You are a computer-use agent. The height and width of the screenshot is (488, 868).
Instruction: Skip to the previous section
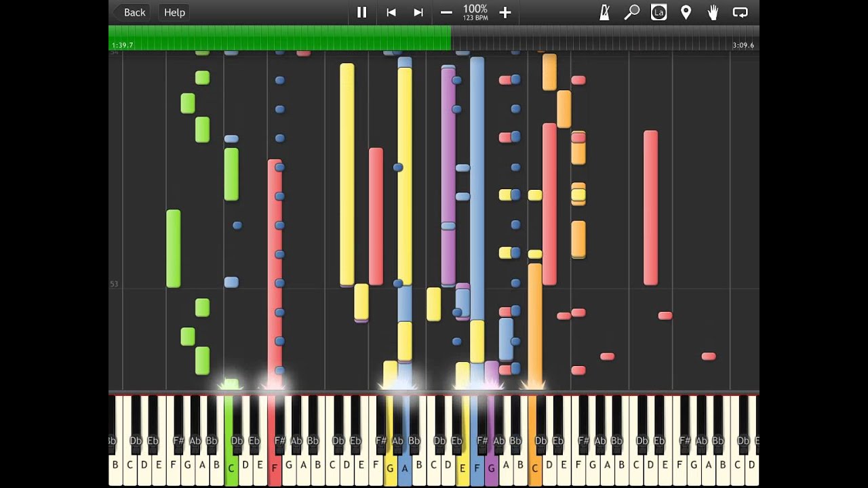(391, 12)
